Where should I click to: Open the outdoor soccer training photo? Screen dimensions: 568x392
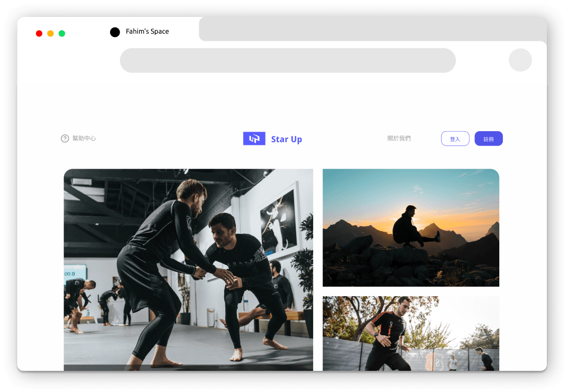tap(411, 333)
